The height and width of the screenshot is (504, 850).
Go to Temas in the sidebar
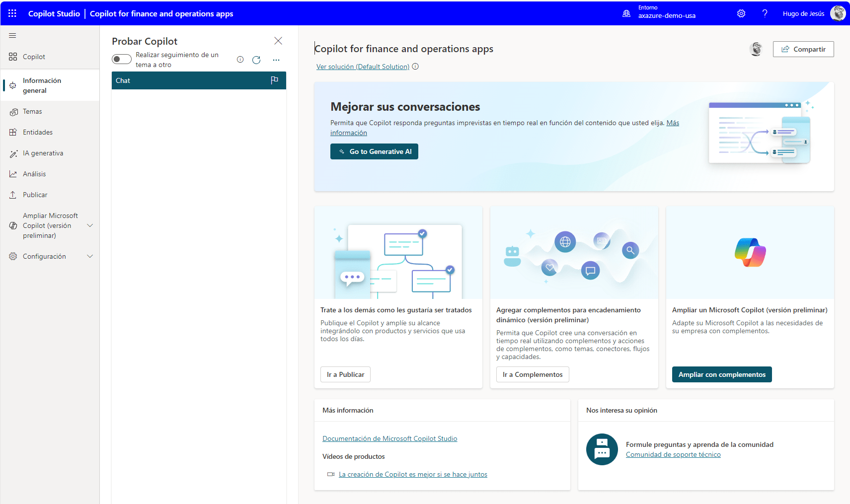(32, 112)
